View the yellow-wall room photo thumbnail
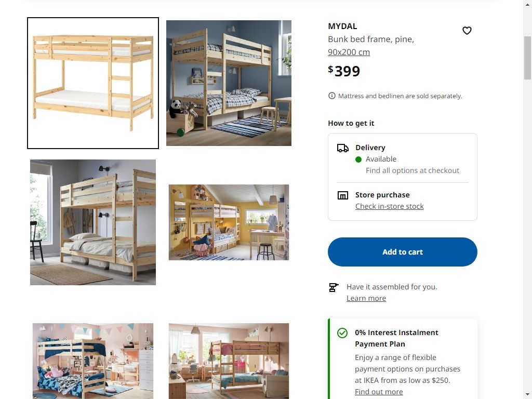 229,222
